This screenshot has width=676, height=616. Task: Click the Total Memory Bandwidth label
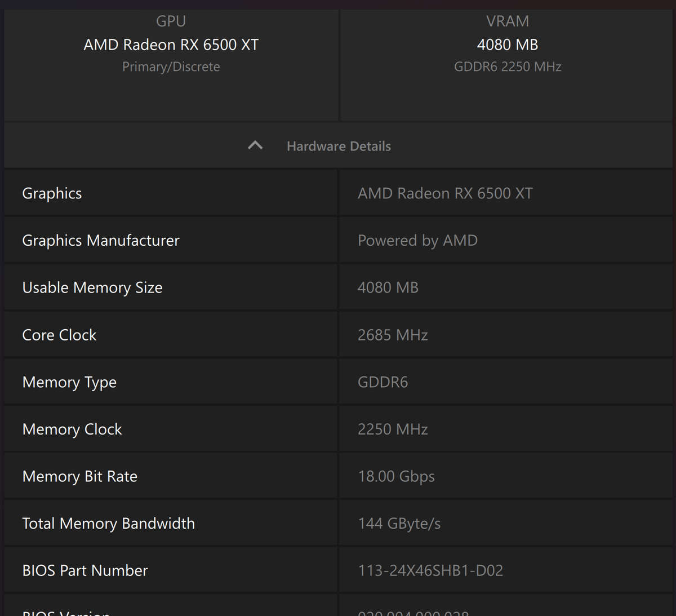(109, 524)
